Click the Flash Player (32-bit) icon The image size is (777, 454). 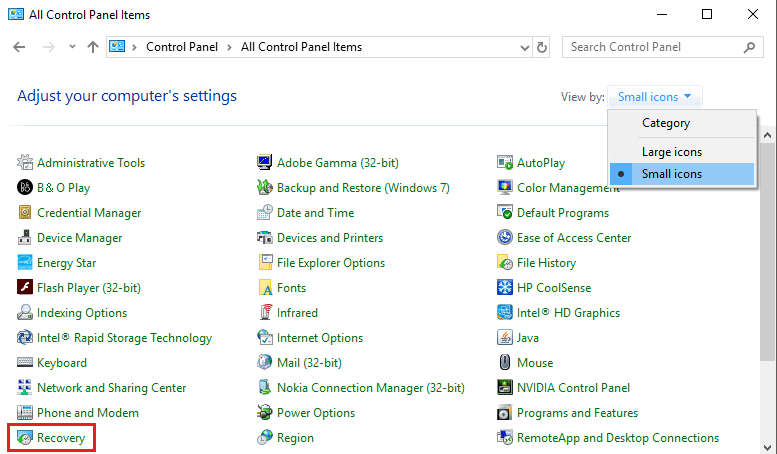tap(25, 288)
